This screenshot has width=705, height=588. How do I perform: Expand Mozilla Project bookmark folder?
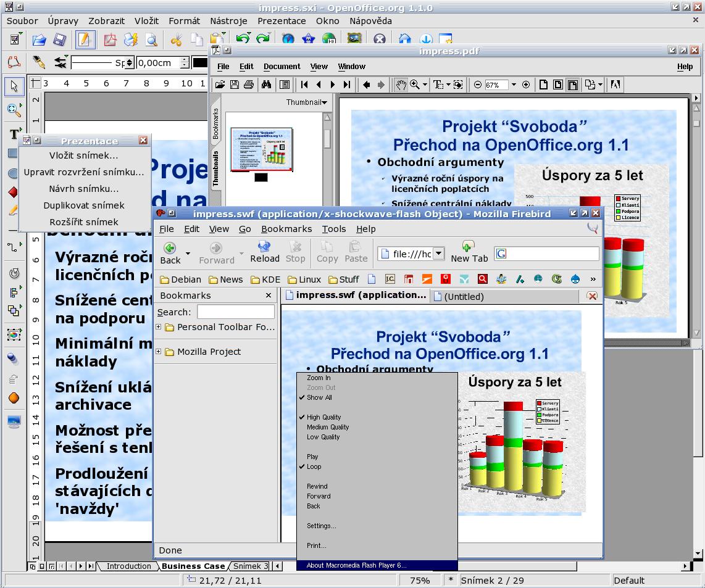tap(158, 352)
